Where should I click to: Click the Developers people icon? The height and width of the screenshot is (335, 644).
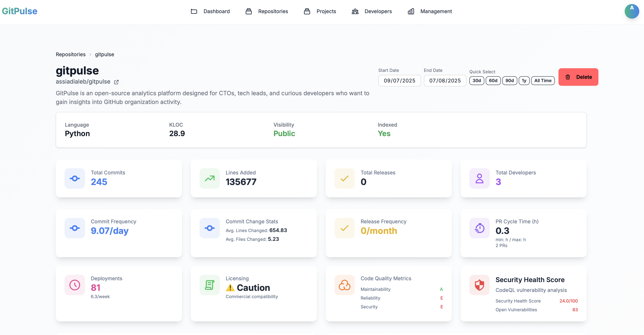pyautogui.click(x=355, y=11)
